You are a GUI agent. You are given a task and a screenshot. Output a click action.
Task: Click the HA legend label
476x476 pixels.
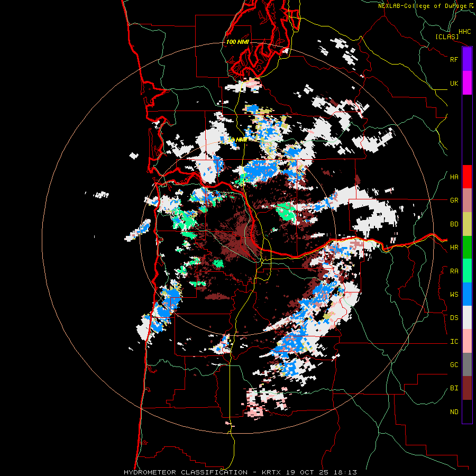(x=454, y=177)
